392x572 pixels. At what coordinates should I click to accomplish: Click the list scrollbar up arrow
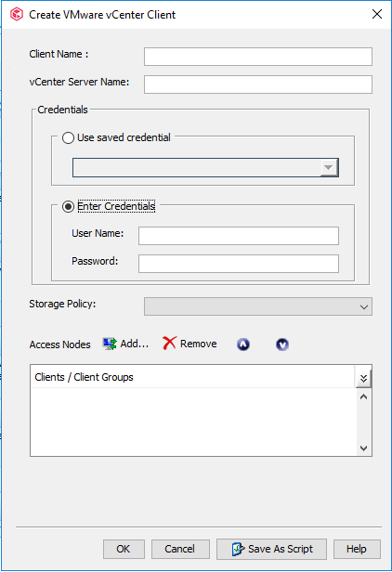(x=363, y=396)
